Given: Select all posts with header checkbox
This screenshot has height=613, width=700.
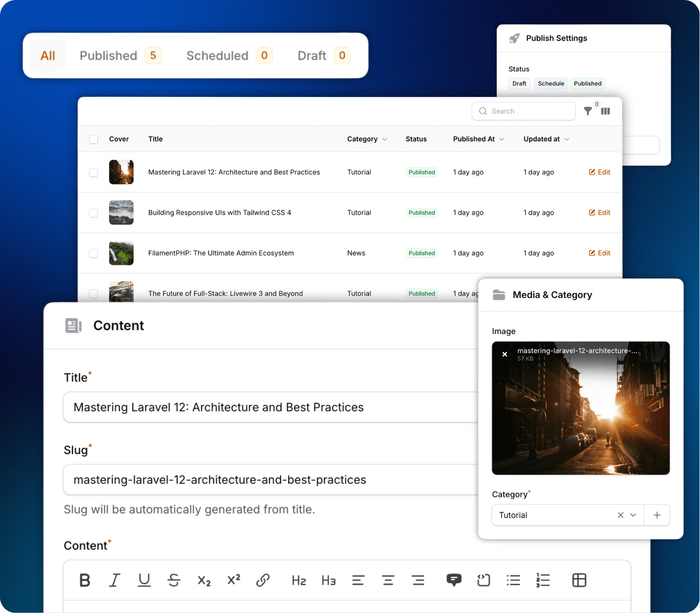Looking at the screenshot, I should 94,139.
